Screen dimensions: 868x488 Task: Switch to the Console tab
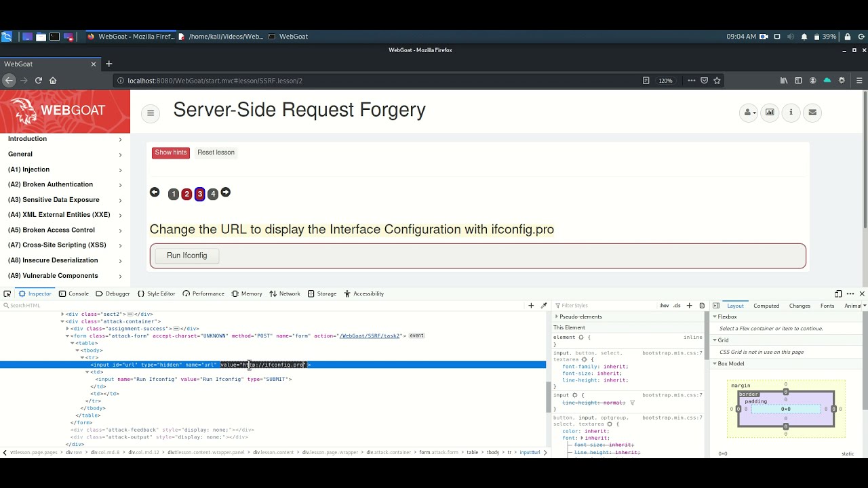click(73, 293)
